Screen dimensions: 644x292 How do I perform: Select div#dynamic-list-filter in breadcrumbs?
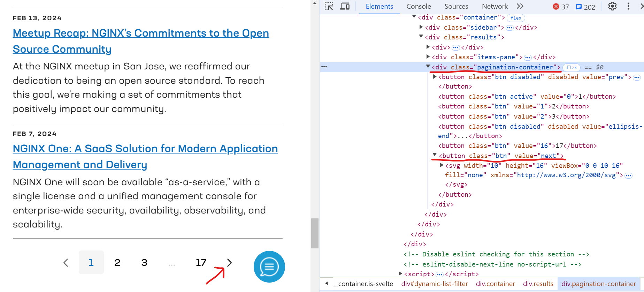pos(435,284)
